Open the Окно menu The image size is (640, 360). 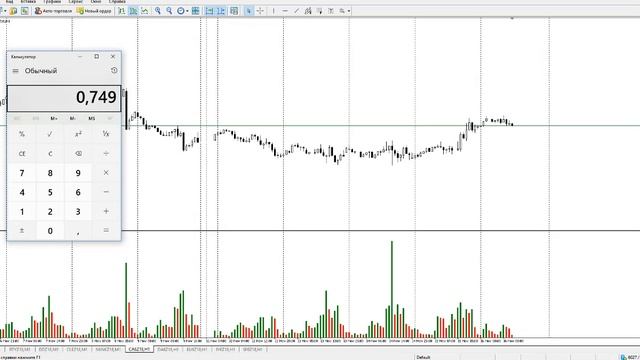(x=96, y=2)
